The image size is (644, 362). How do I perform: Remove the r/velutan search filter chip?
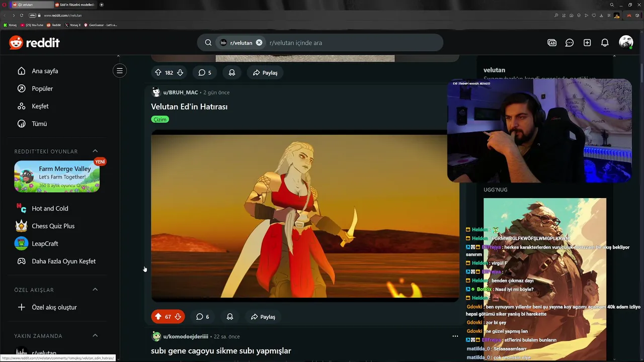point(259,43)
